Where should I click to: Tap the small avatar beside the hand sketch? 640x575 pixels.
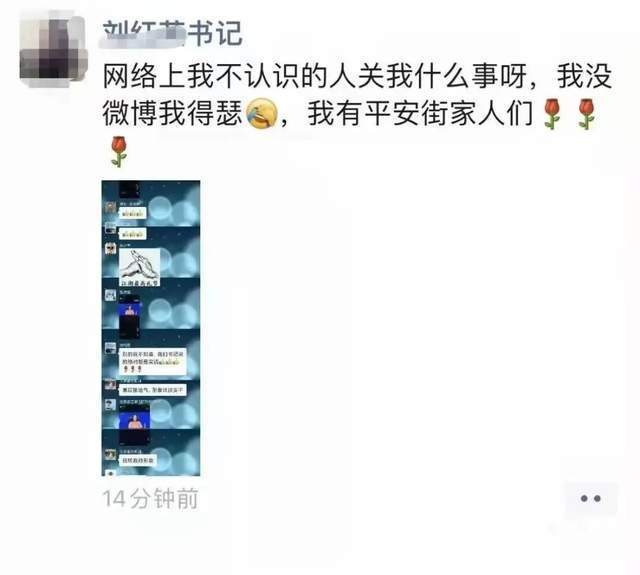111,249
